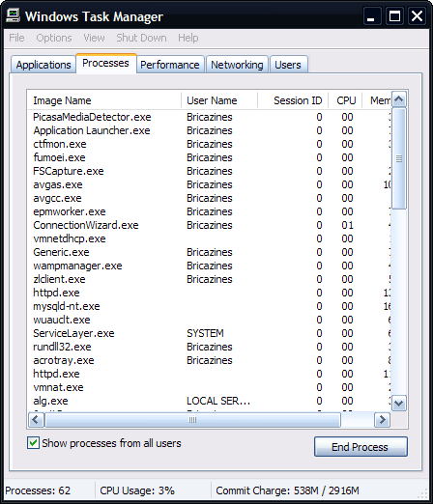
Task: Open the View menu
Action: tap(94, 38)
